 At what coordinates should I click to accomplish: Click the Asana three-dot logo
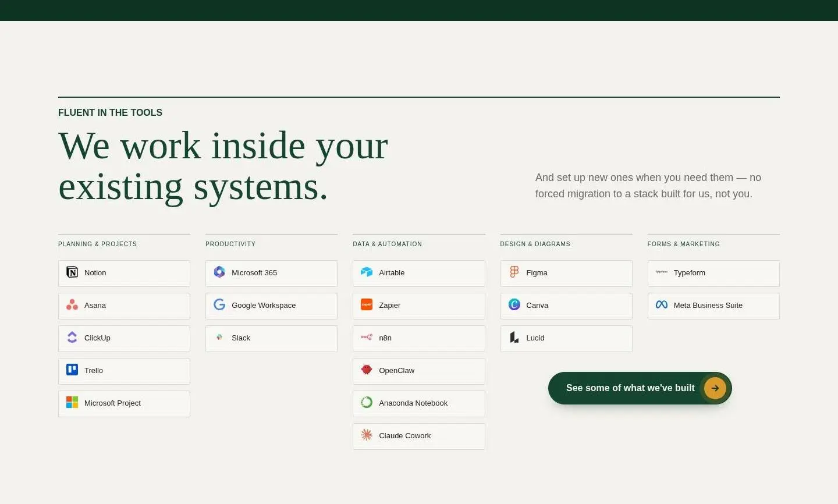pos(72,304)
